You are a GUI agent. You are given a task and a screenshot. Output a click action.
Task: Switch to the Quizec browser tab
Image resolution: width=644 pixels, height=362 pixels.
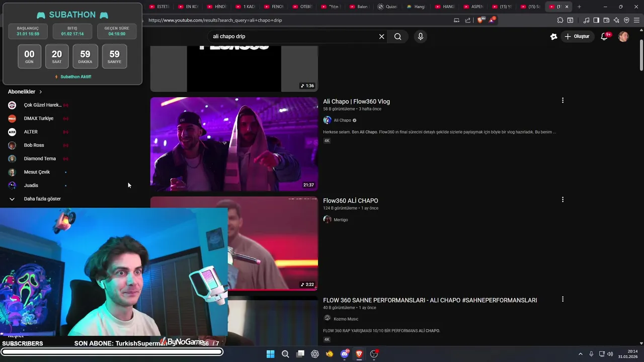tap(388, 7)
